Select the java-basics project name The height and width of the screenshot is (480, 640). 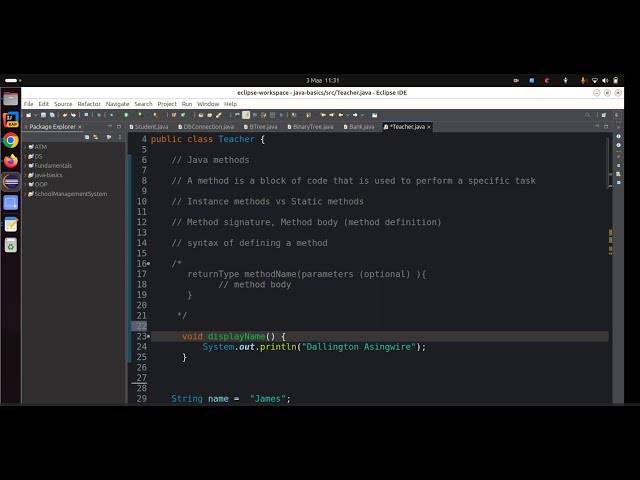(x=48, y=175)
